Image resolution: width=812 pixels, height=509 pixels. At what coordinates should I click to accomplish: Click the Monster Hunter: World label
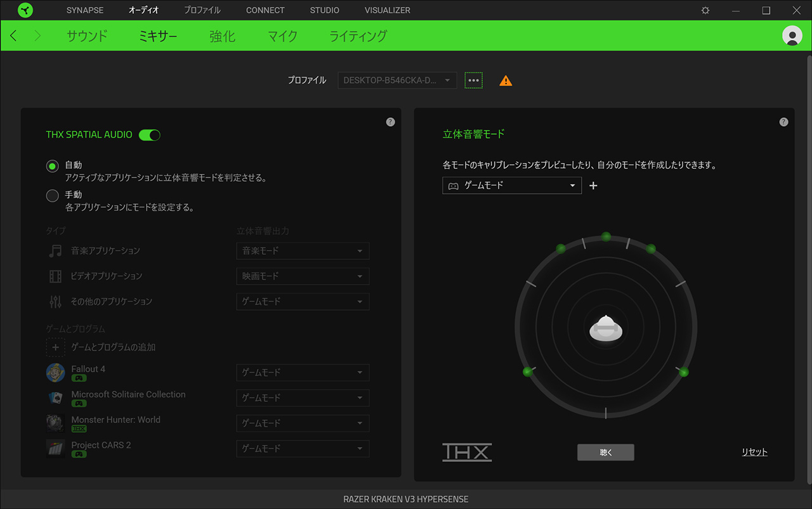[x=116, y=420]
